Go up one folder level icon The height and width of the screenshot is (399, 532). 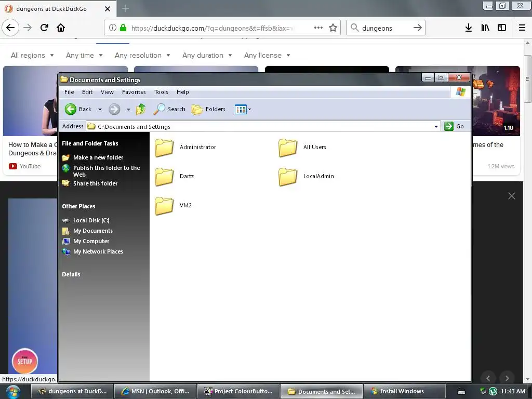(x=141, y=109)
